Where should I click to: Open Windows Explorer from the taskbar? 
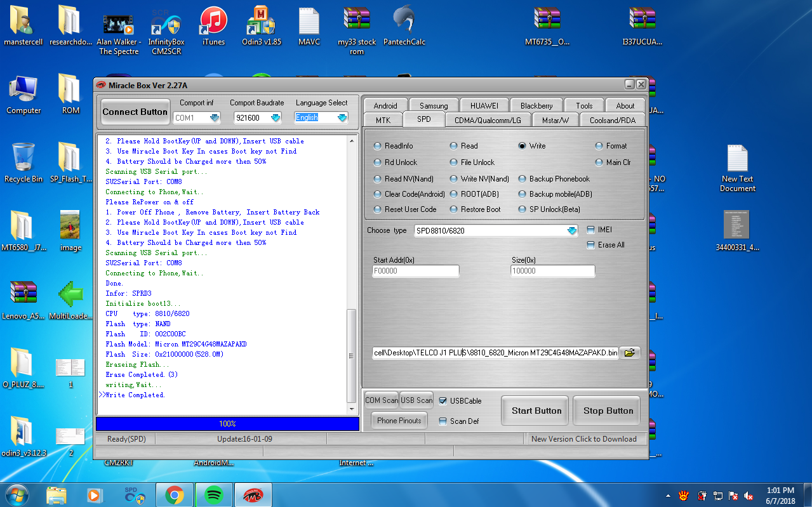pyautogui.click(x=57, y=495)
